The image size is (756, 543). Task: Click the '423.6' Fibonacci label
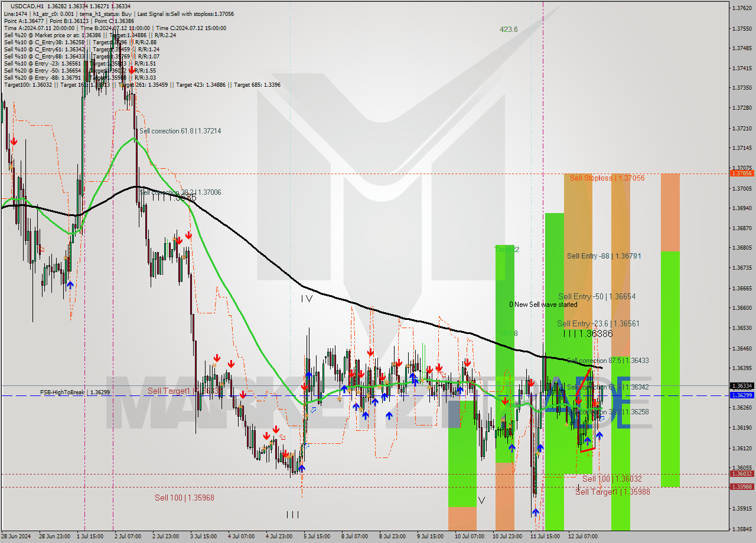509,29
